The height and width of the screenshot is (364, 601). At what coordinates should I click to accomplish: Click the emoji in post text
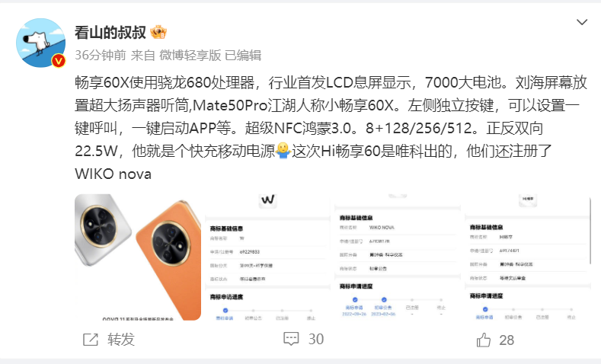pos(283,151)
